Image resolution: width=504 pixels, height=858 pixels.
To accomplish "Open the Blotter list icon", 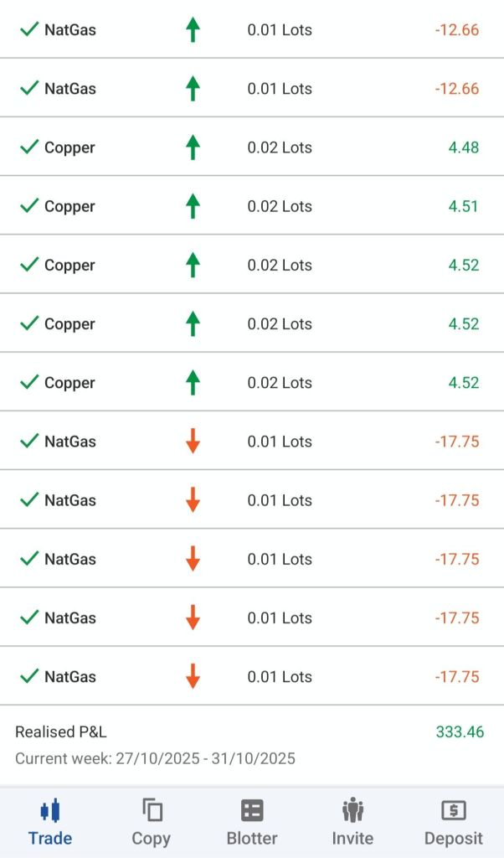I will coord(252,810).
